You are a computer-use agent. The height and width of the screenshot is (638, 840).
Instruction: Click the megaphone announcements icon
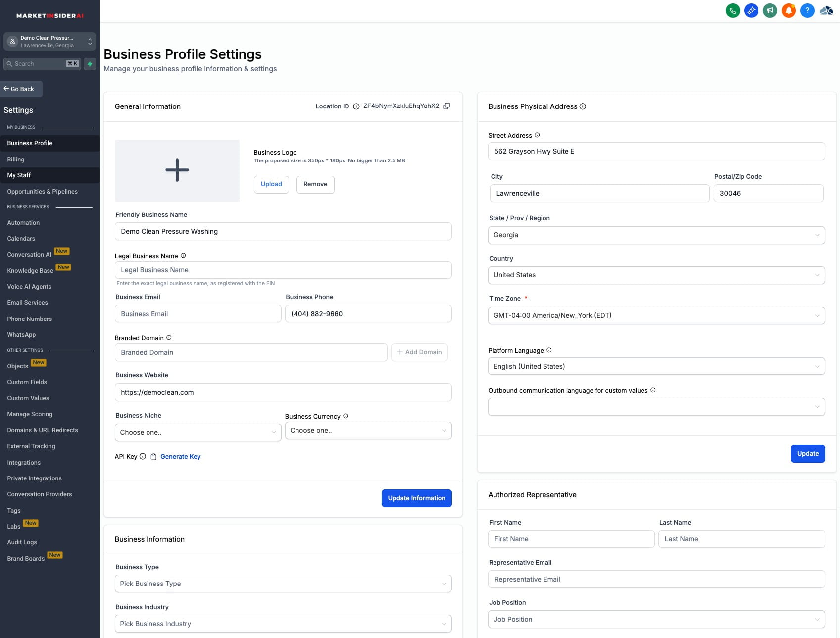click(770, 10)
